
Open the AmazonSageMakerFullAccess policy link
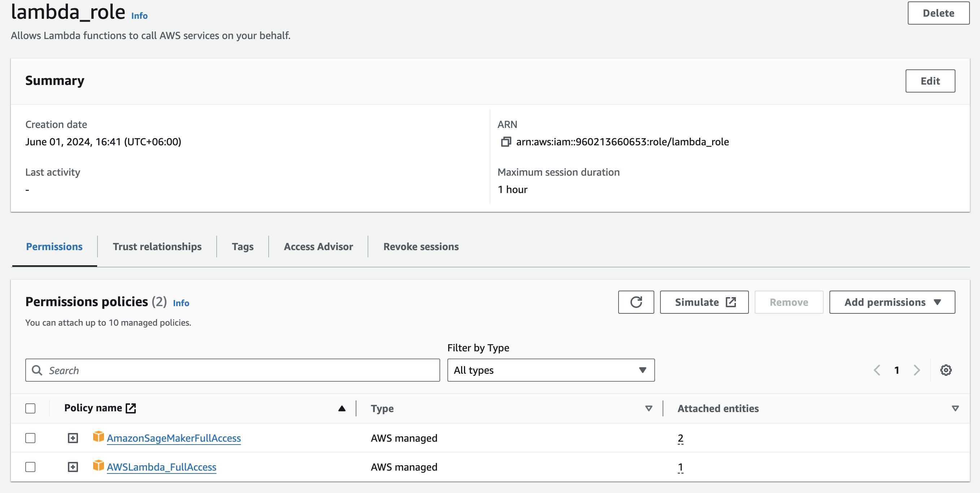click(173, 438)
